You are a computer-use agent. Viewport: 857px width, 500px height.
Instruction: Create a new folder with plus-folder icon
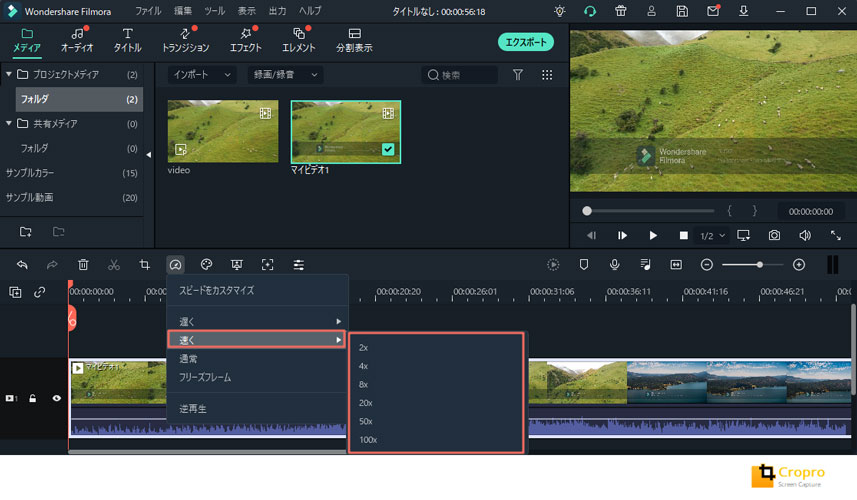coord(26,232)
